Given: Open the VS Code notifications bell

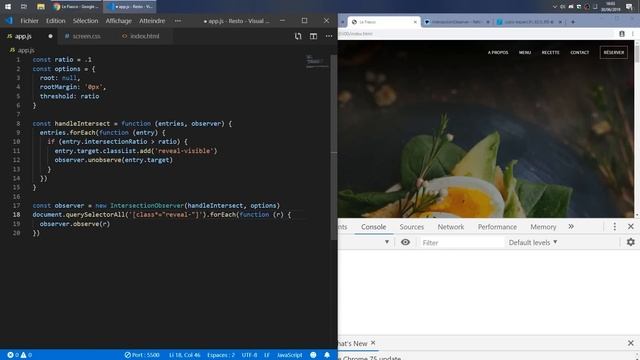Looking at the screenshot, I should [x=327, y=355].
